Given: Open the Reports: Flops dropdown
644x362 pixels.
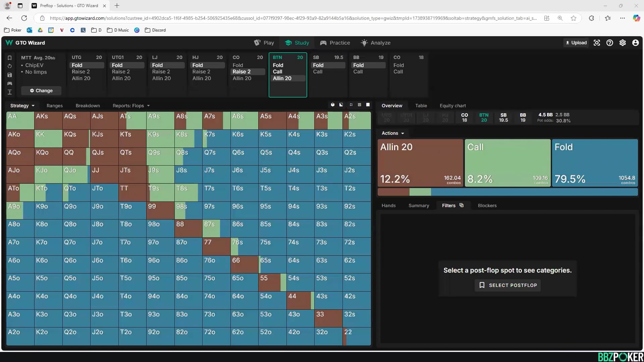Looking at the screenshot, I should pos(131,106).
